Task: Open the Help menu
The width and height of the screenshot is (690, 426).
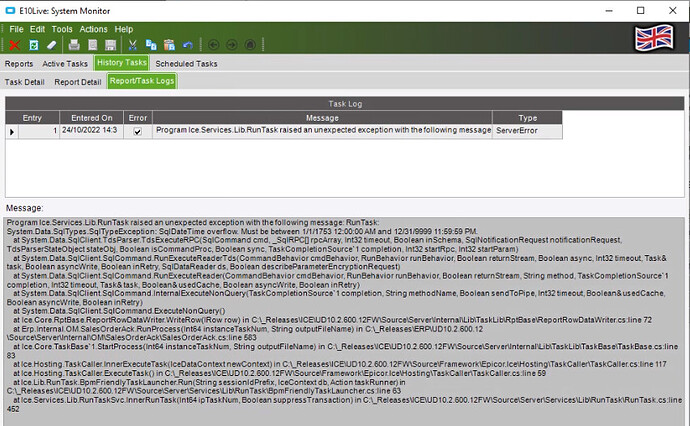Action: tap(124, 29)
